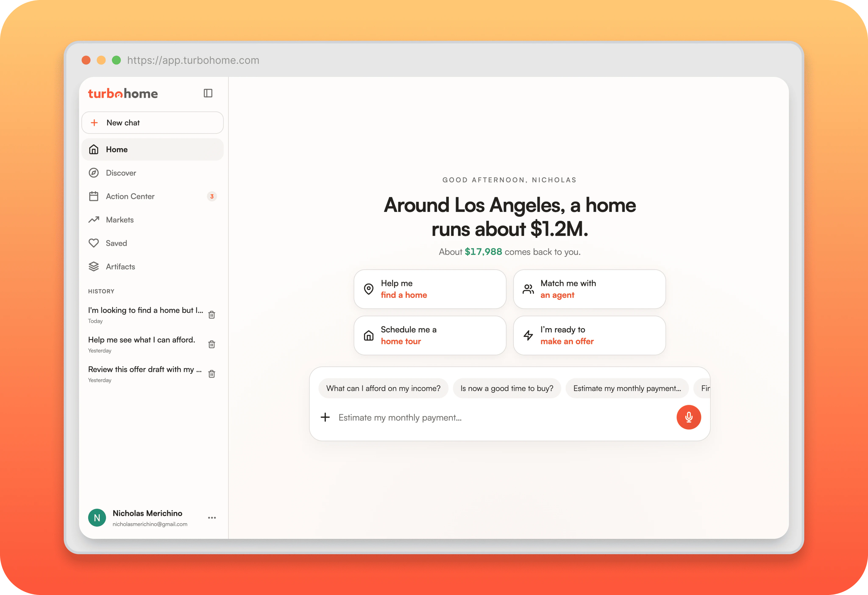868x595 pixels.
Task: Click the HISTORY section header
Action: [101, 291]
